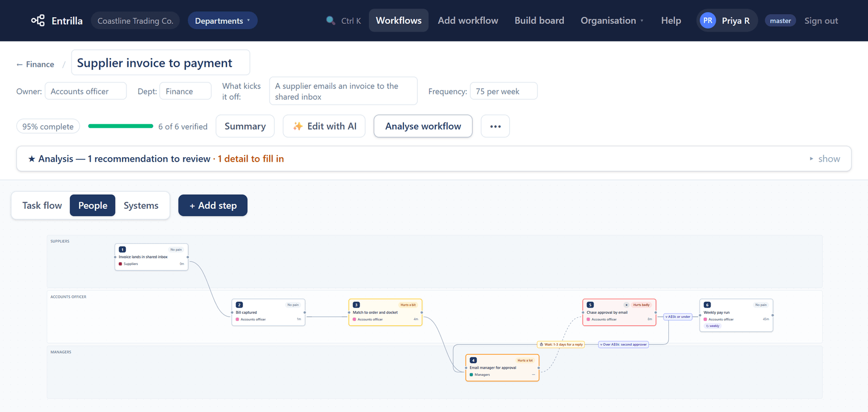
Task: Edit the workflow title field
Action: [x=161, y=63]
